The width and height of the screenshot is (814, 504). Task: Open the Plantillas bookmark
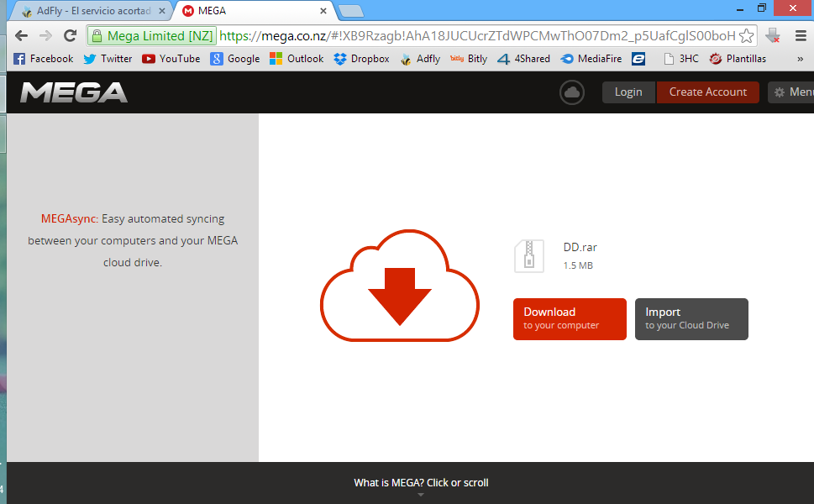(738, 59)
